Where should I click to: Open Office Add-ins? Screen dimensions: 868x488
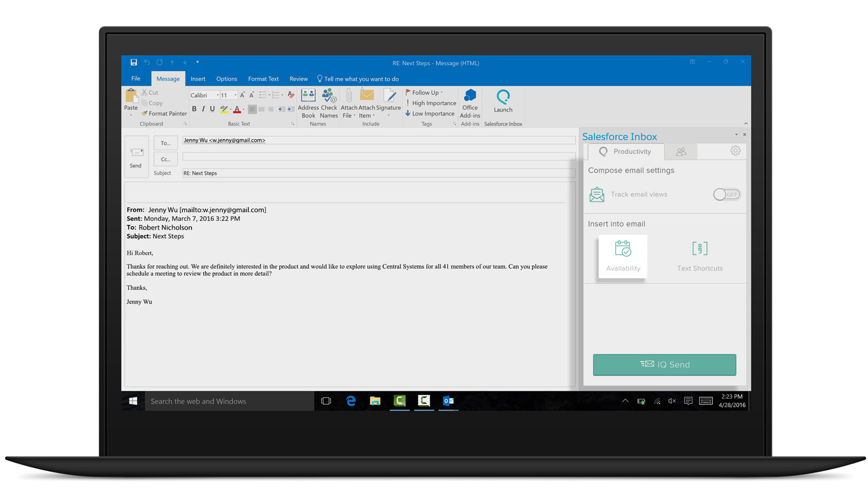(470, 103)
